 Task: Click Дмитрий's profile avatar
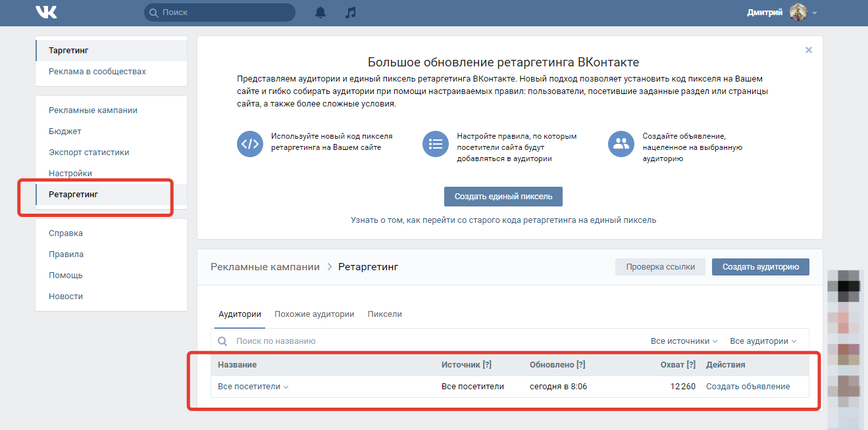798,12
